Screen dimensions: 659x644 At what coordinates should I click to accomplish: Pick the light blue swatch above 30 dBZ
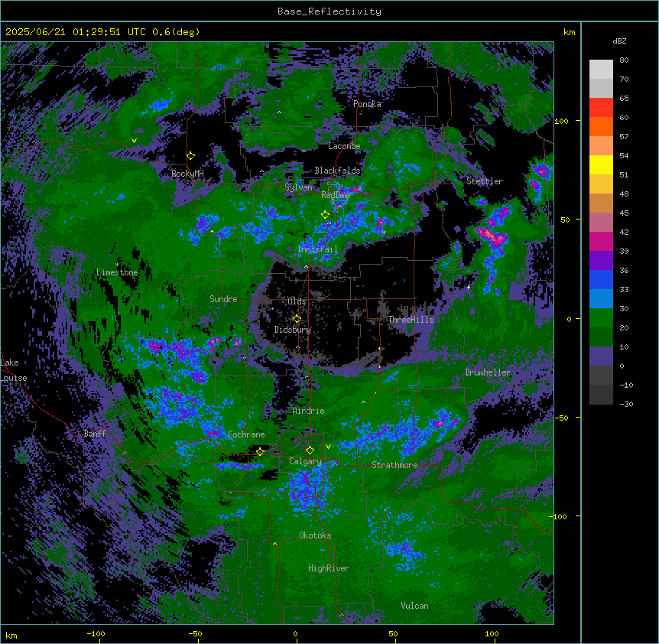(601, 299)
